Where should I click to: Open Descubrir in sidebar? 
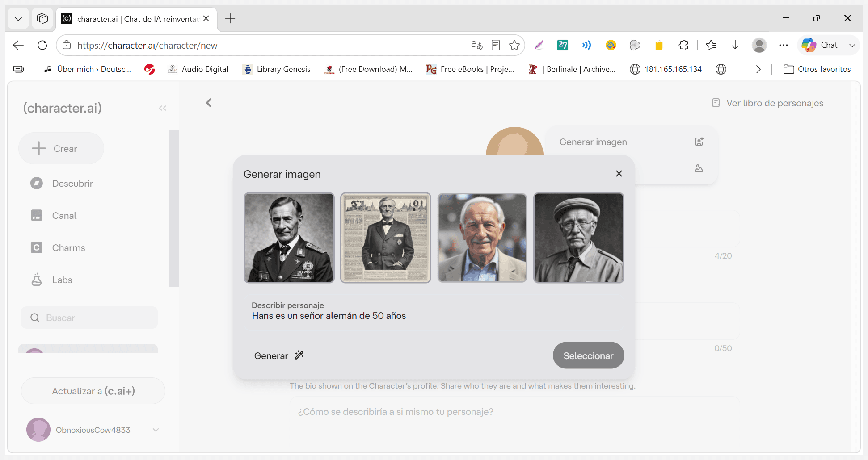pyautogui.click(x=61, y=184)
